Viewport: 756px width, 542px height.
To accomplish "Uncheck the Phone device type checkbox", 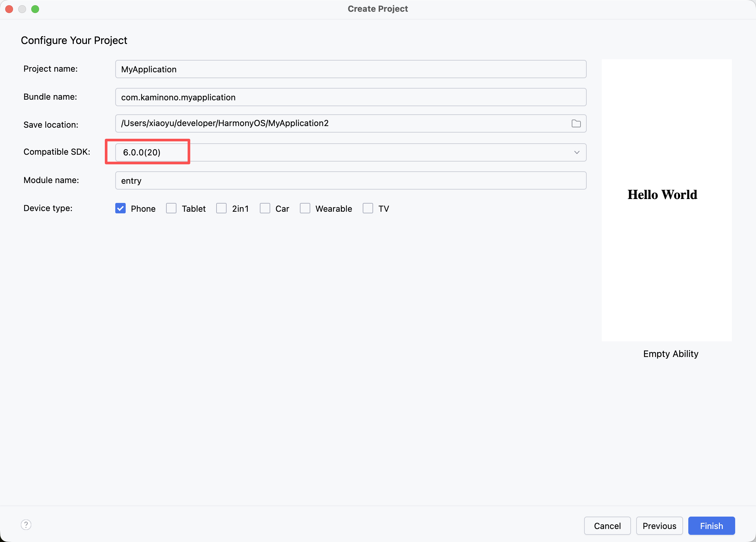I will tap(120, 208).
